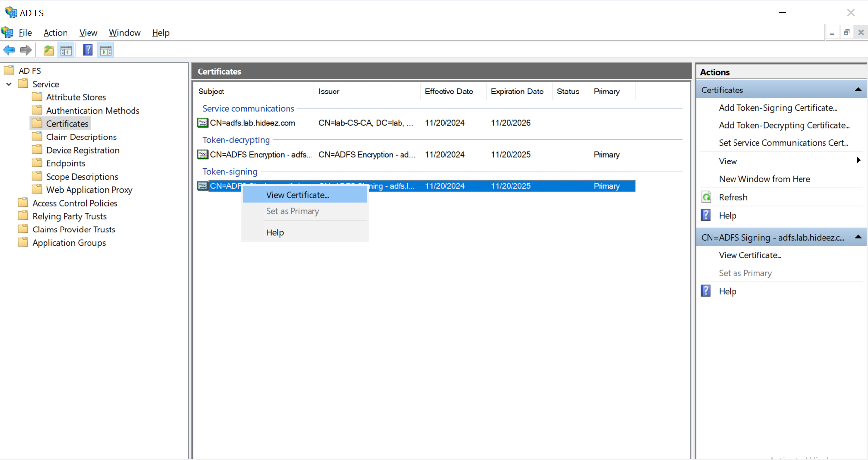The height and width of the screenshot is (460, 868).
Task: Collapse the Certificates actions section
Action: coord(858,90)
